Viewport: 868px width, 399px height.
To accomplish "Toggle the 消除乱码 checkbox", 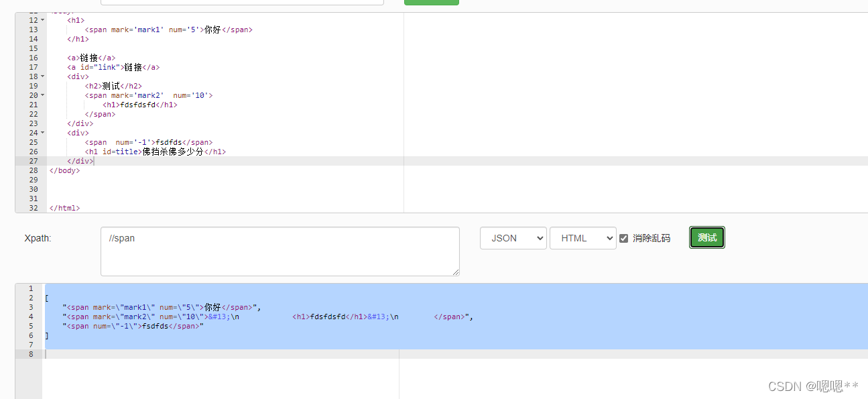I will [624, 238].
